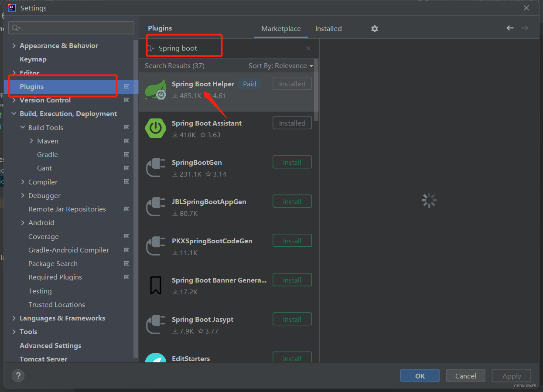Image resolution: width=543 pixels, height=392 pixels.
Task: Click the SpringBootGen plug icon
Action: [x=156, y=167]
